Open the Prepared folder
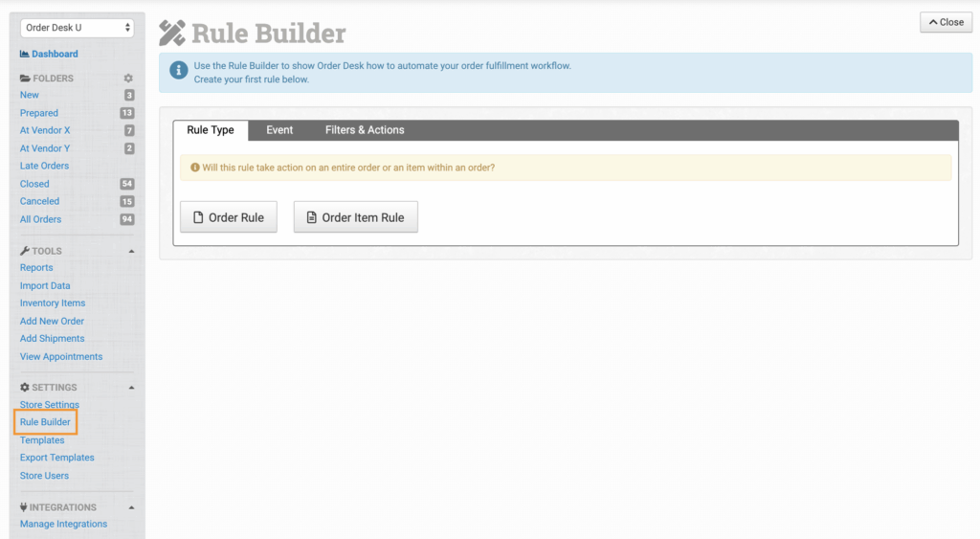Image resolution: width=980 pixels, height=539 pixels. tap(39, 113)
